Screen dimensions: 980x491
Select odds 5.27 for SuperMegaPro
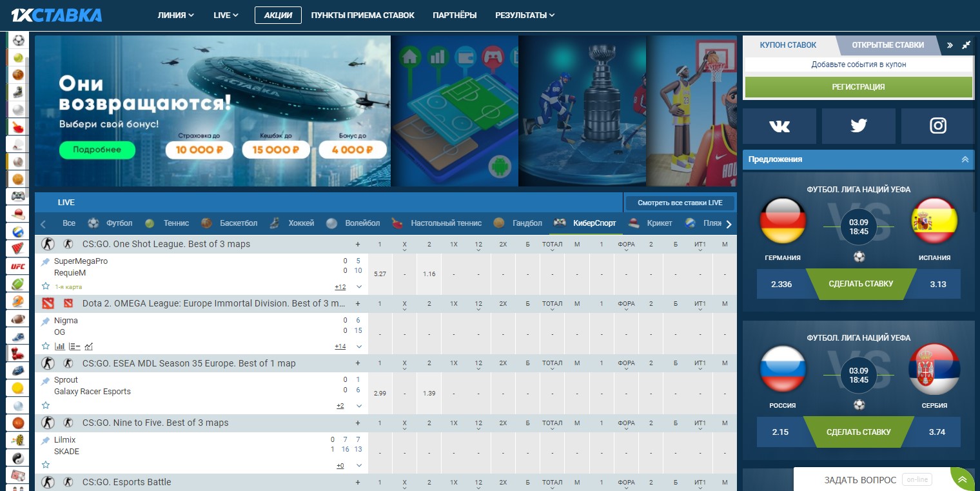click(x=380, y=274)
